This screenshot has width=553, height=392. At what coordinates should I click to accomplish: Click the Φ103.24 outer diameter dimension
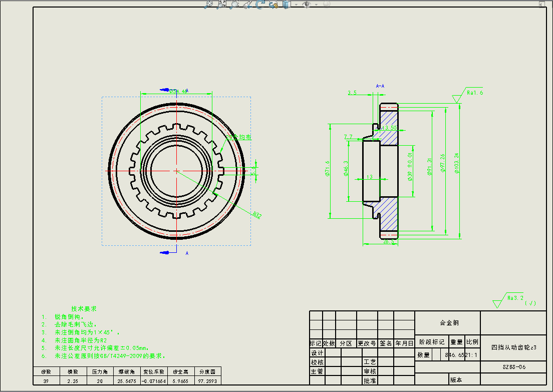[457, 163]
